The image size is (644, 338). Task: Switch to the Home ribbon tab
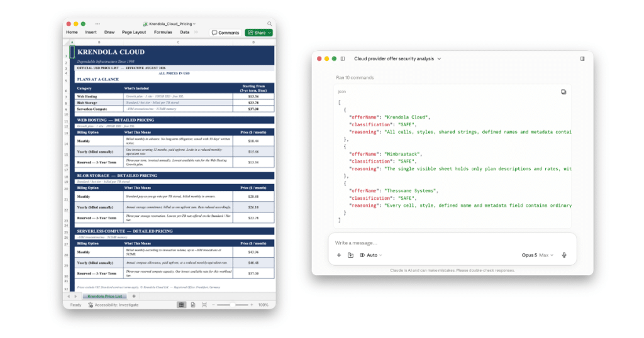[x=72, y=32]
